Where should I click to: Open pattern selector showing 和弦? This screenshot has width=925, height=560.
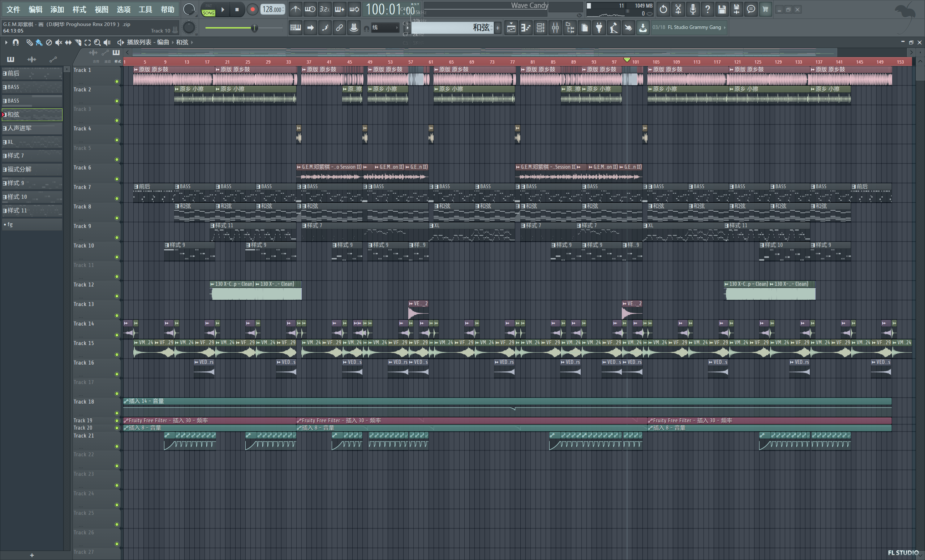452,27
